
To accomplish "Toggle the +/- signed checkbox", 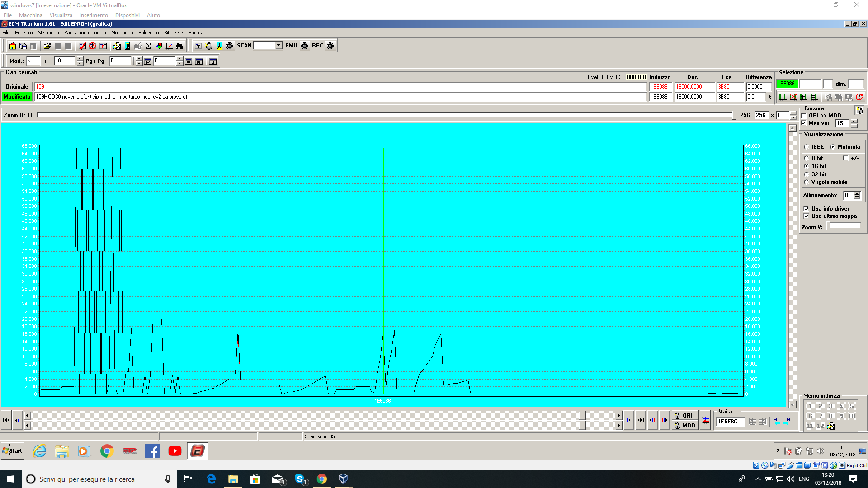I will pyautogui.click(x=845, y=158).
